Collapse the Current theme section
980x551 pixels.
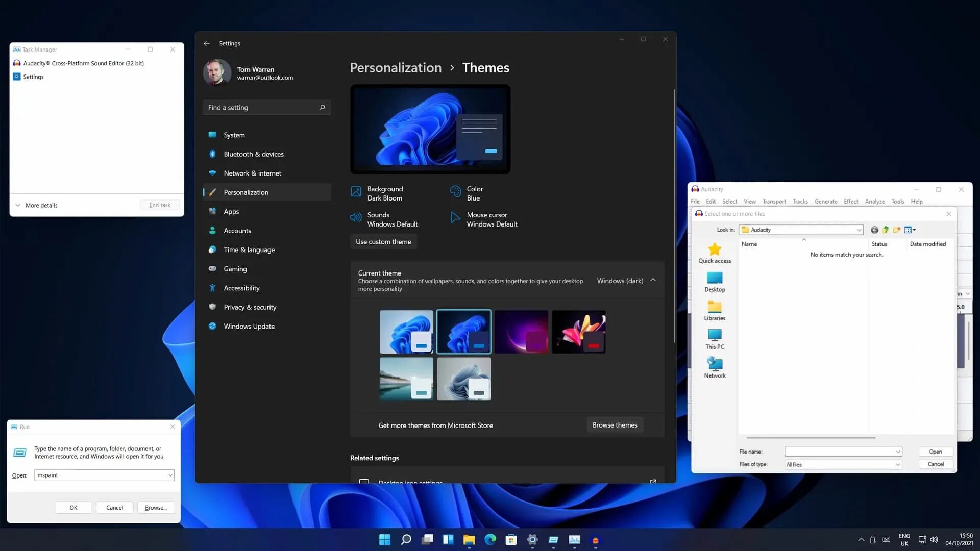pos(653,281)
